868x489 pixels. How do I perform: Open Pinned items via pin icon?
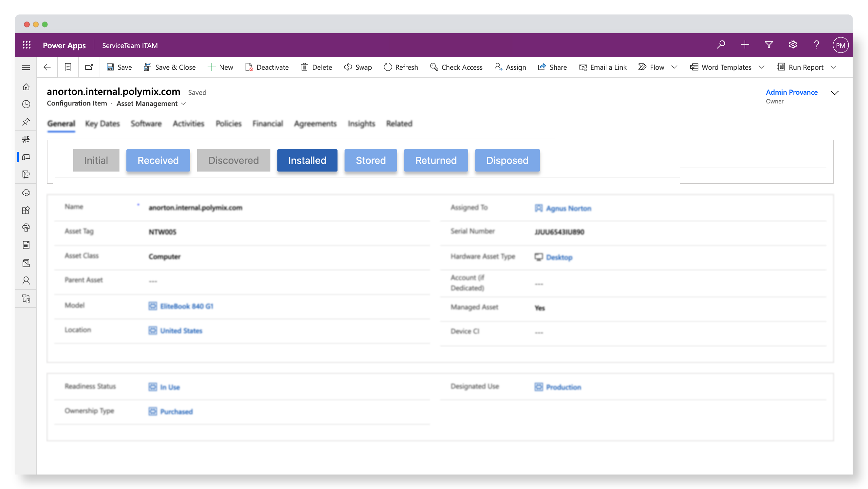coord(26,122)
